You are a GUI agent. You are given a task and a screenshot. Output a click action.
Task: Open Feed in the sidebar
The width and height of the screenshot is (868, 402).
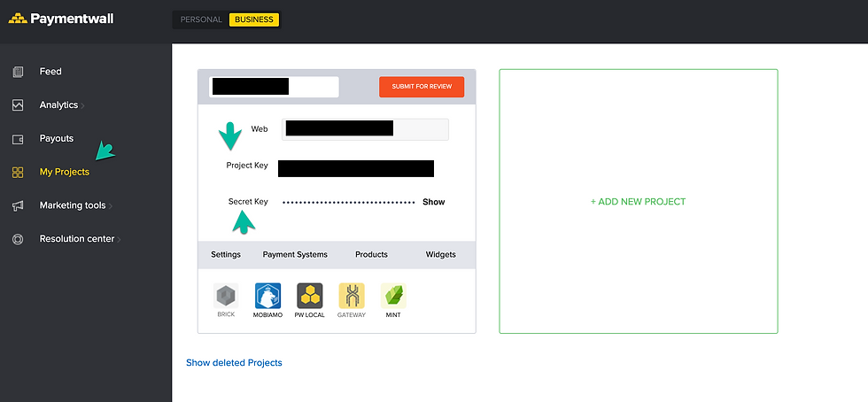click(50, 72)
